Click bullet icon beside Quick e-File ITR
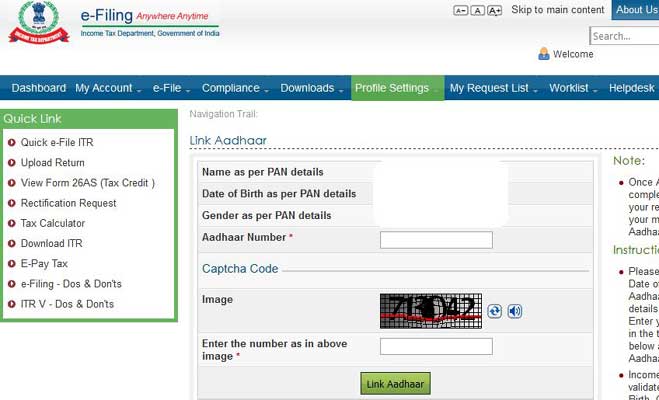659x400 pixels. pyautogui.click(x=11, y=143)
